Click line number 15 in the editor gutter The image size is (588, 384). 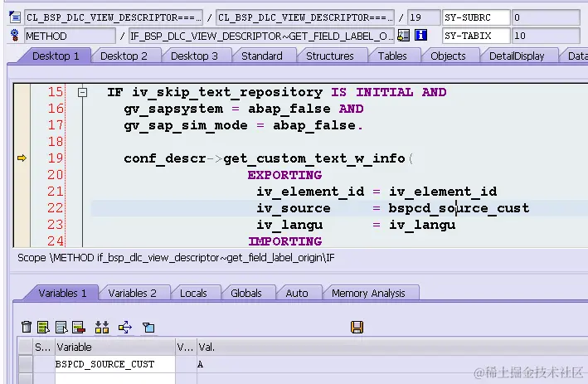pyautogui.click(x=56, y=92)
